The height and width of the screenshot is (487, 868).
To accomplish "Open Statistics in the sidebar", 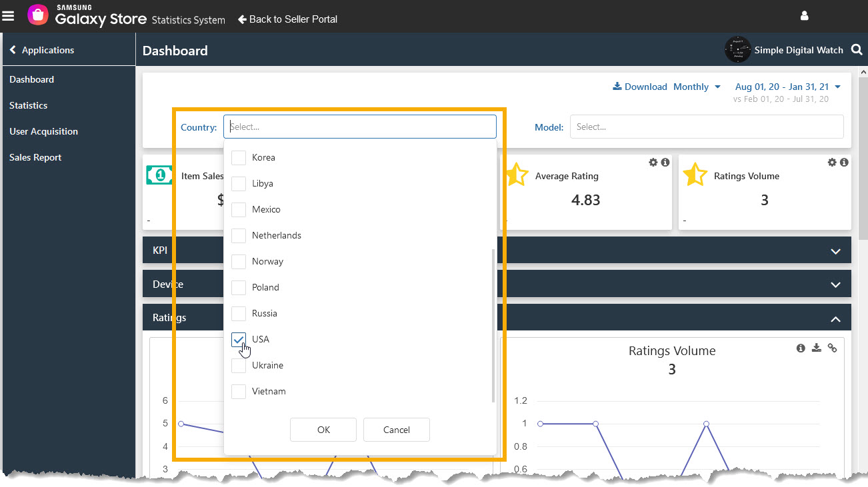I will (28, 105).
